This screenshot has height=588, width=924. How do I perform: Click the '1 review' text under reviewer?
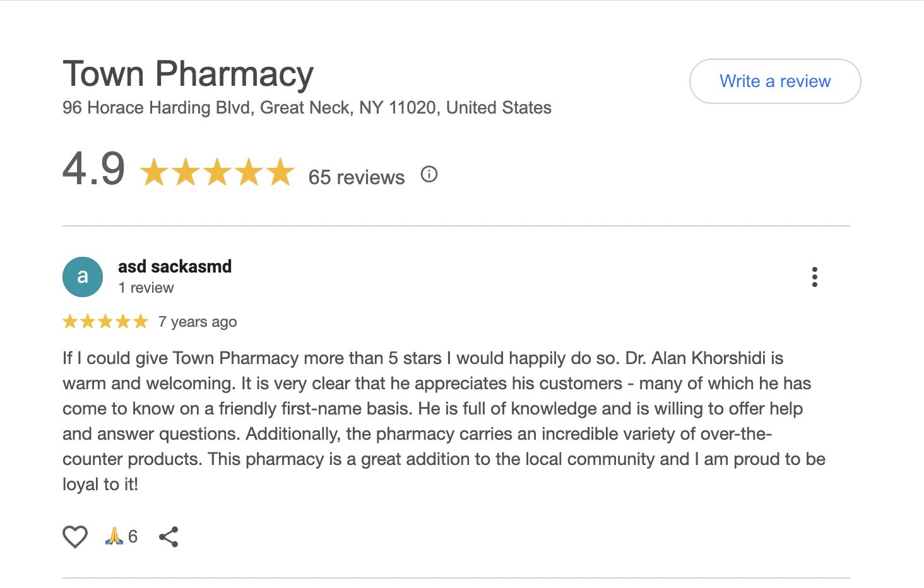[x=146, y=288]
